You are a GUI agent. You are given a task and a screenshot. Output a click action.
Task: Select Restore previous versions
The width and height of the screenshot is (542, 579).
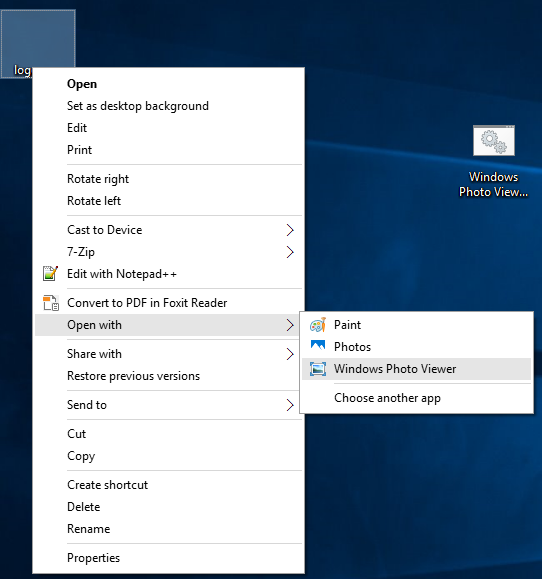[168, 376]
